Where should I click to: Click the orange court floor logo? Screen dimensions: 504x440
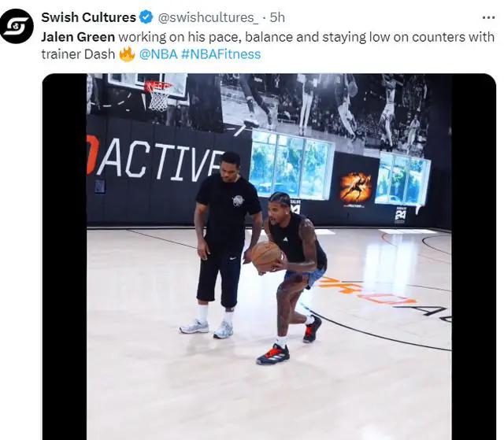point(365,291)
